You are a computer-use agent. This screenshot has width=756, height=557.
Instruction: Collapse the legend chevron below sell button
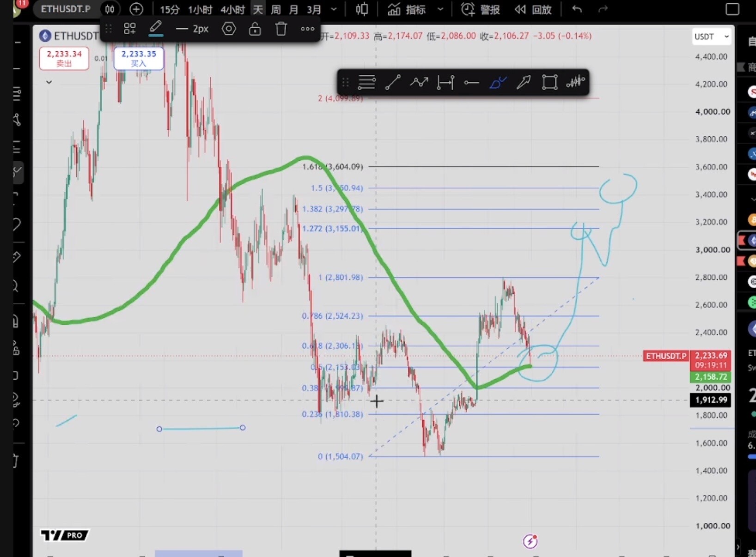(49, 82)
